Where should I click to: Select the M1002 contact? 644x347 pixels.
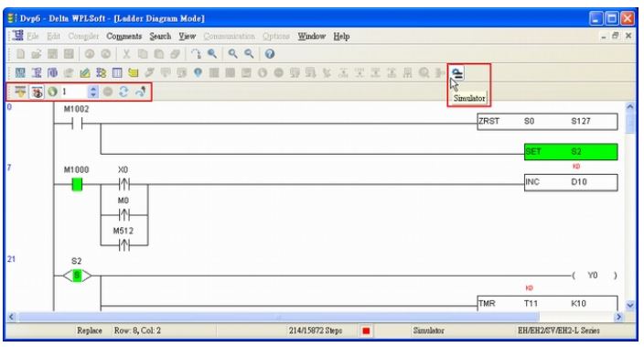pyautogui.click(x=77, y=123)
